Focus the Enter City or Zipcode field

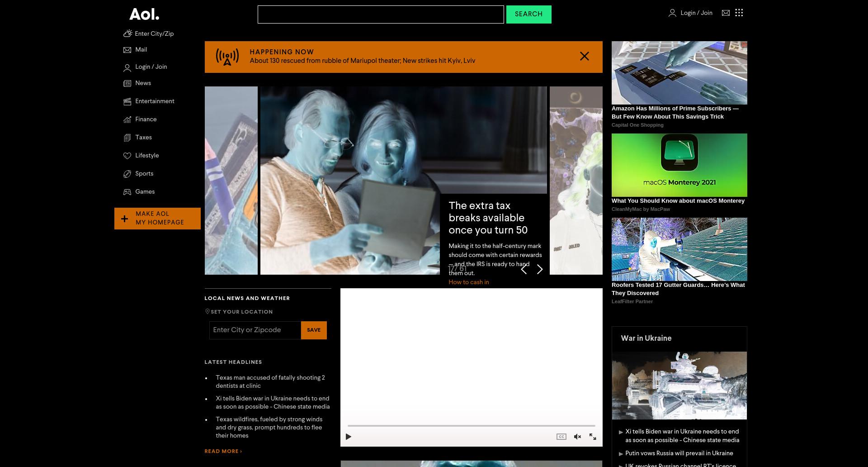[255, 330]
